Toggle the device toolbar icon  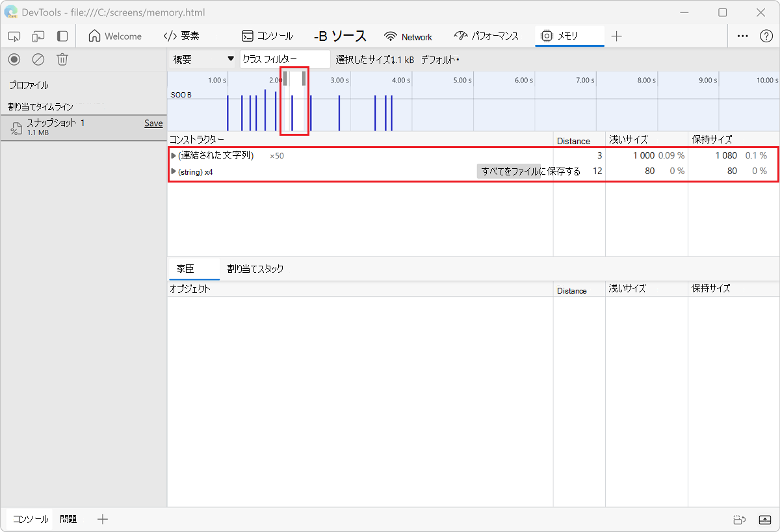tap(38, 36)
